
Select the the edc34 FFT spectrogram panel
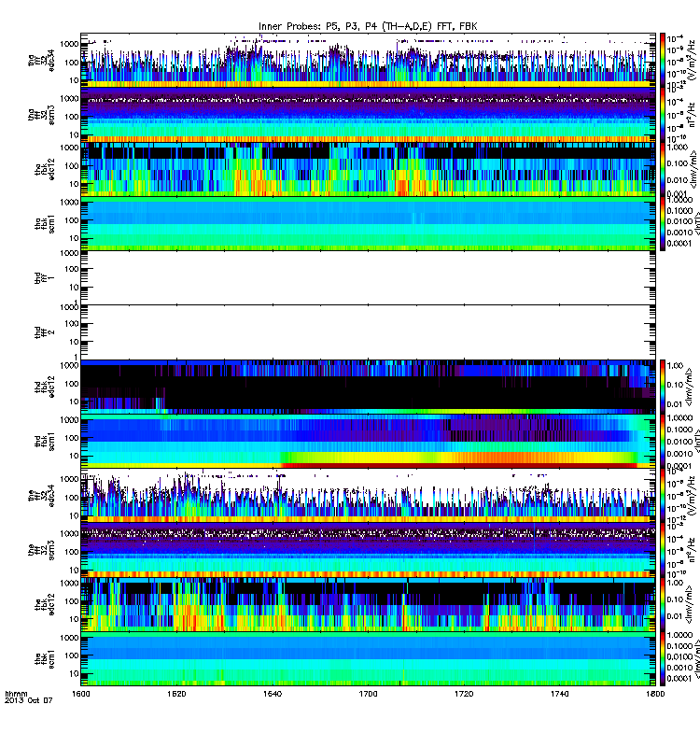[x=368, y=496]
